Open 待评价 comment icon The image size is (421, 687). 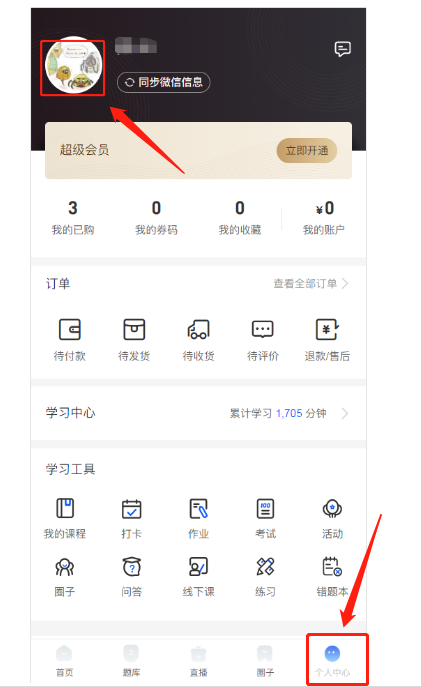263,329
